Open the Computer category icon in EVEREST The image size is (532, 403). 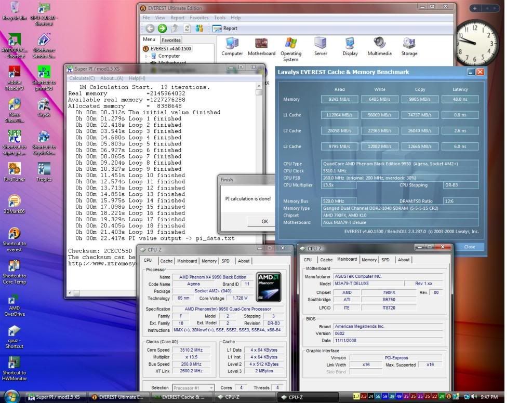(x=232, y=46)
